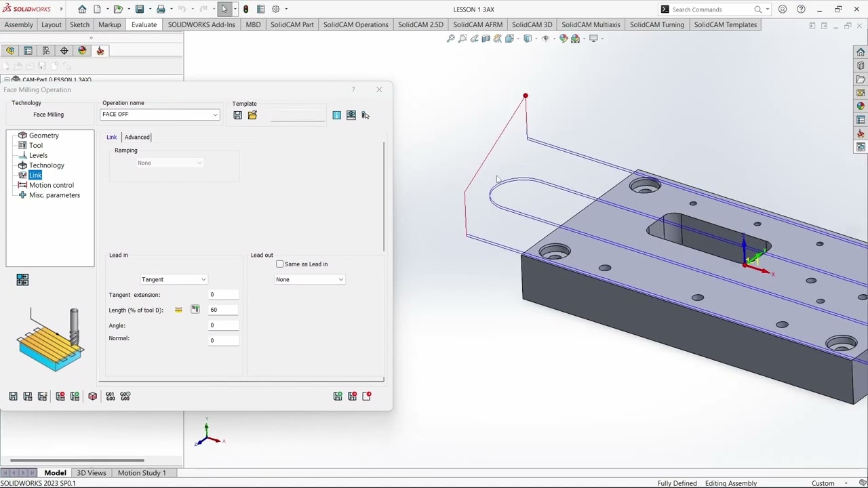Open the File Explorer folder icon on the right pane
The width and height of the screenshot is (868, 488).
[861, 79]
